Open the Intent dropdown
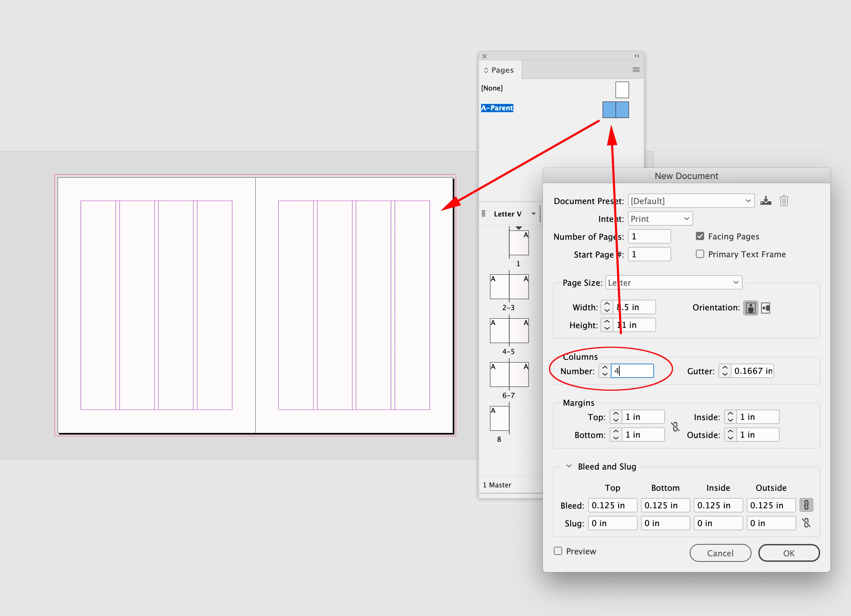Image resolution: width=851 pixels, height=616 pixels. point(660,219)
